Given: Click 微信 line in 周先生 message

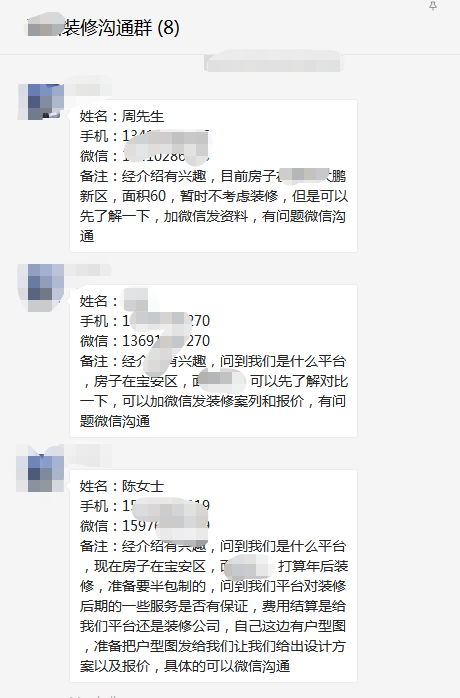Looking at the screenshot, I should click(145, 156).
